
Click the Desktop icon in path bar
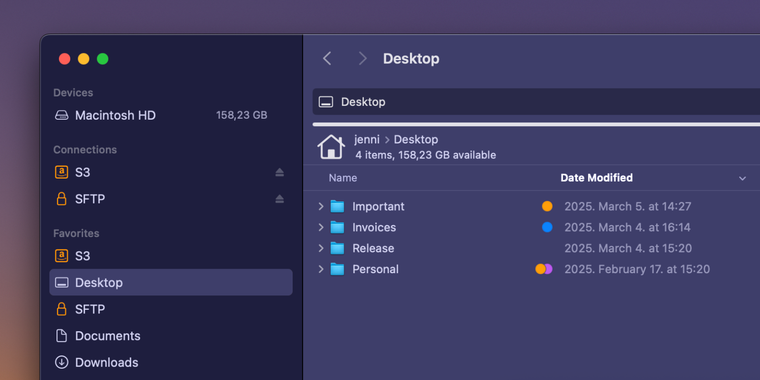point(326,102)
